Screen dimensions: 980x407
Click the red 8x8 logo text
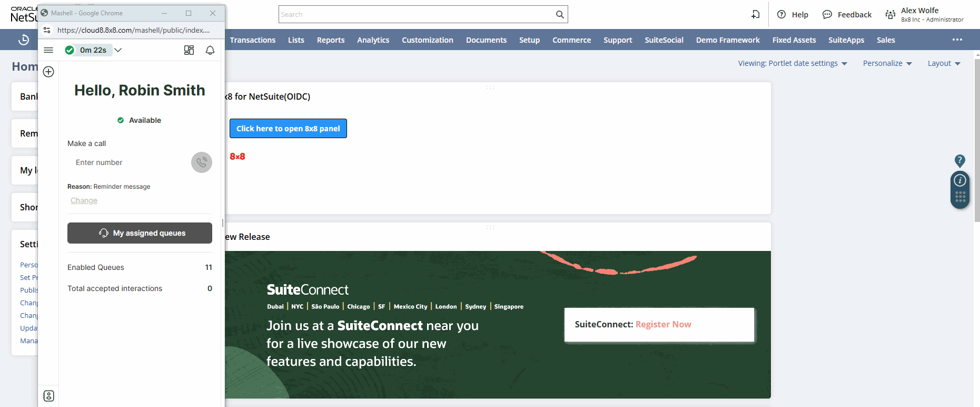tap(237, 157)
